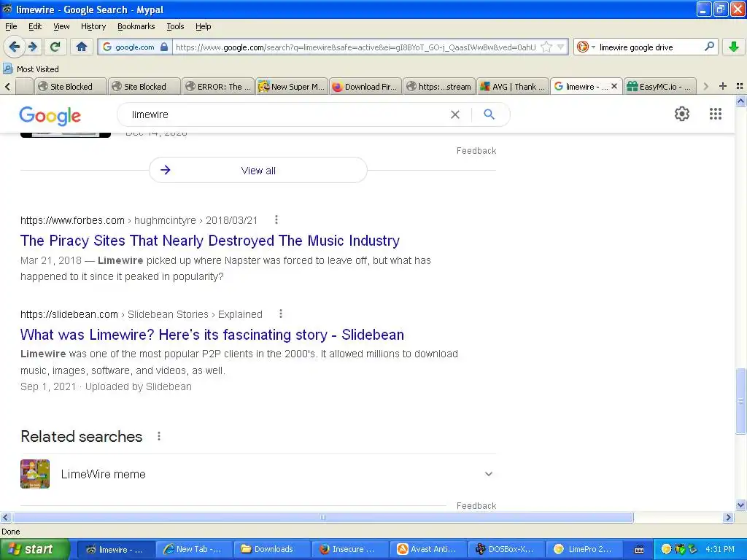Click the vertical scrollbar thumb
Image resolution: width=747 pixels, height=560 pixels.
click(740, 402)
